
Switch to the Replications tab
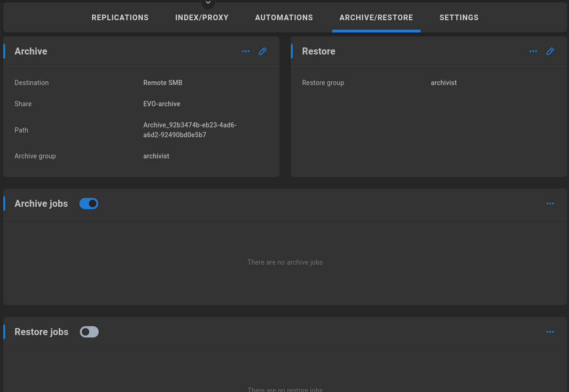pyautogui.click(x=120, y=18)
